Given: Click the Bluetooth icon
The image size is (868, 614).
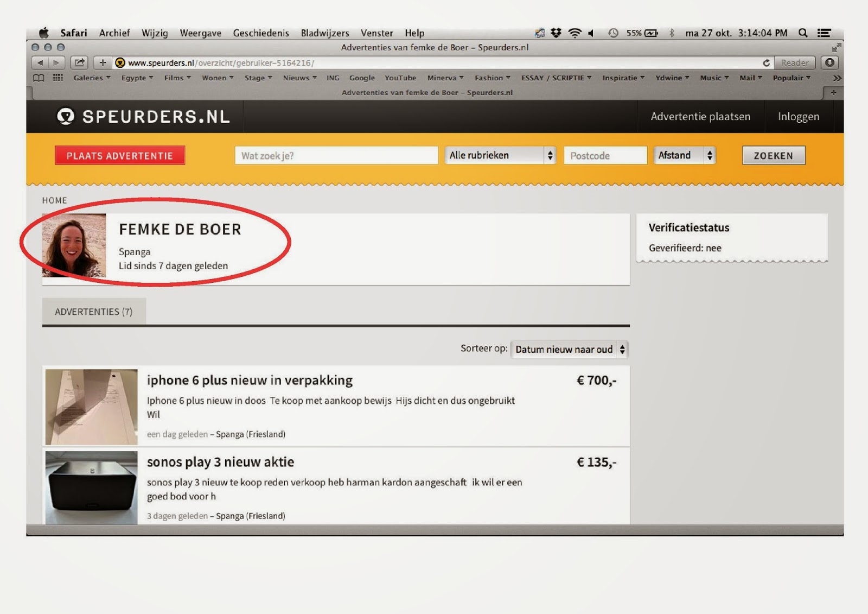Looking at the screenshot, I should [x=672, y=33].
